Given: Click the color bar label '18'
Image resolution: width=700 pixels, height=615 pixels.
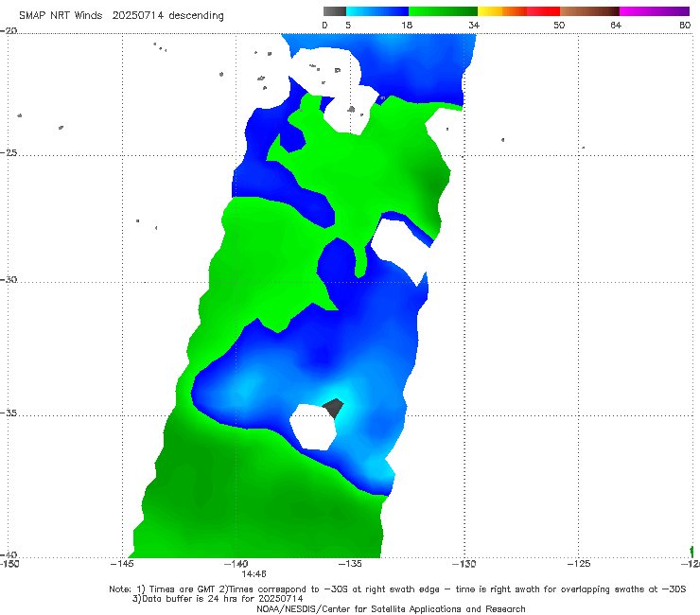Looking at the screenshot, I should tap(407, 26).
